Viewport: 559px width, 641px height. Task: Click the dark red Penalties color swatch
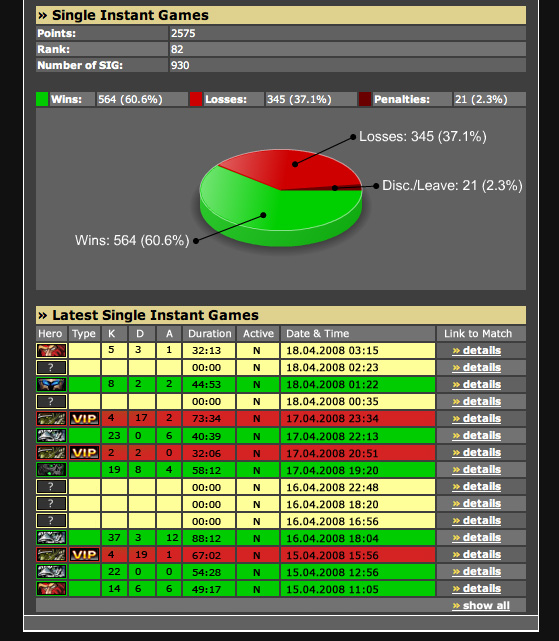click(x=365, y=99)
